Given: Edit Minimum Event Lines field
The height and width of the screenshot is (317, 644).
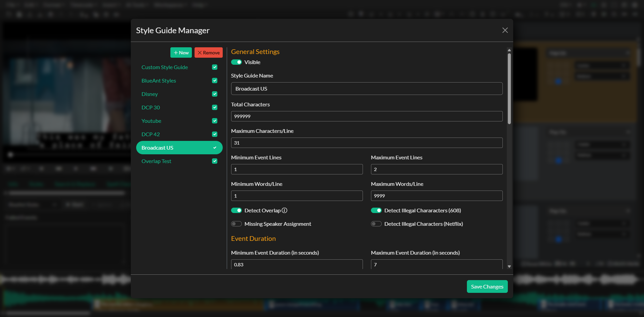Looking at the screenshot, I should tap(297, 169).
